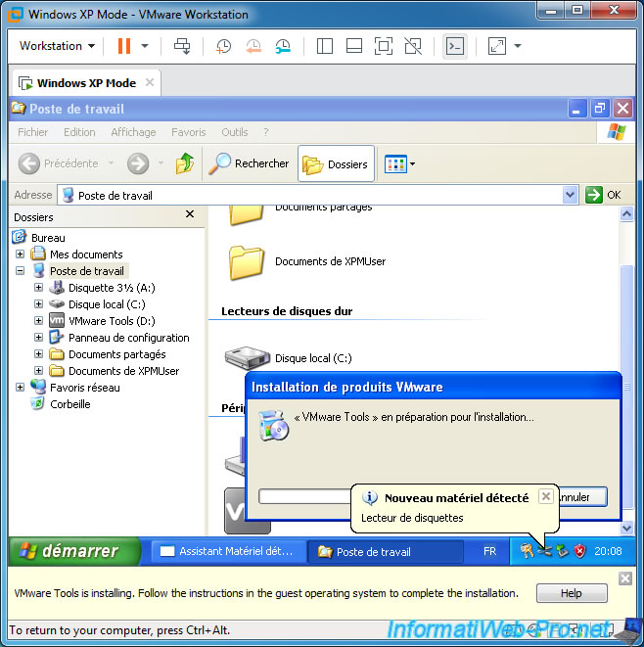Open the stretch options dropdown arrow
This screenshot has height=647, width=644.
[518, 46]
